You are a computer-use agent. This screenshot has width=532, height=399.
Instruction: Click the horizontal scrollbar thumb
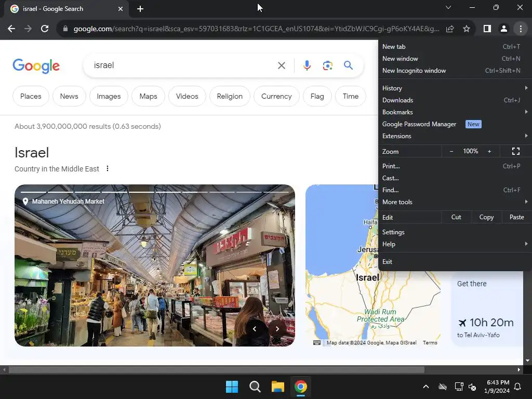point(217,369)
